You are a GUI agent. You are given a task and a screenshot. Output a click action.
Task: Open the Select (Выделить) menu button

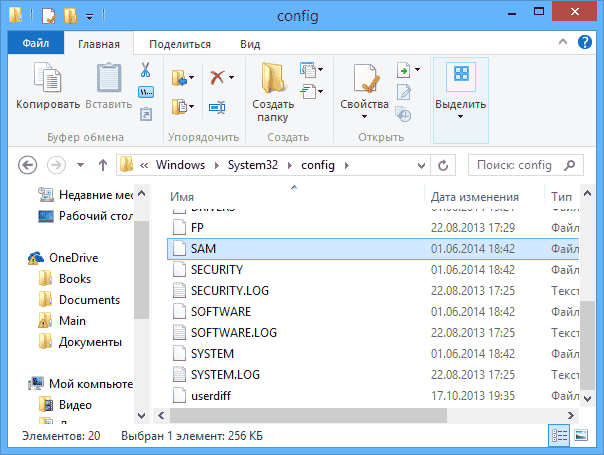click(x=461, y=100)
